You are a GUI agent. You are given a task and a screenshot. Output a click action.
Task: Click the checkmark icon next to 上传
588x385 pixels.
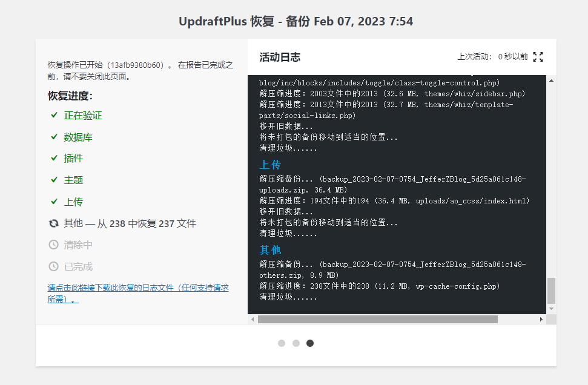[55, 202]
